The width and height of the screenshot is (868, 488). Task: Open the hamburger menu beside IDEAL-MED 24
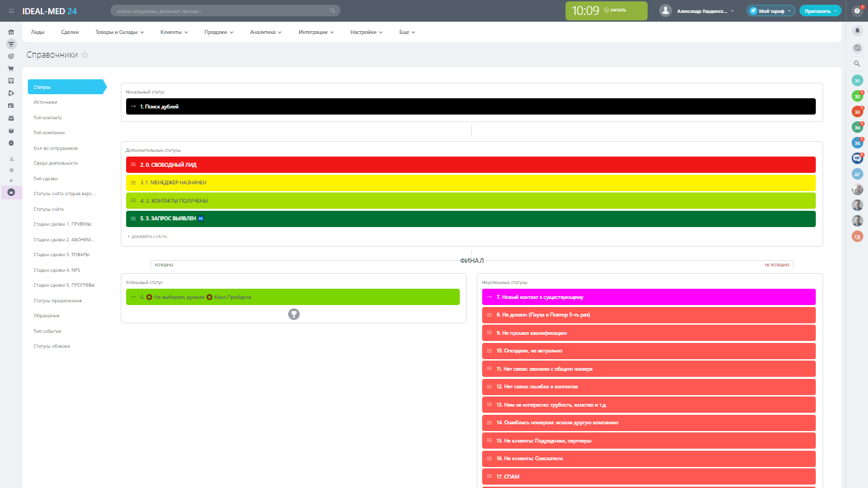(11, 11)
